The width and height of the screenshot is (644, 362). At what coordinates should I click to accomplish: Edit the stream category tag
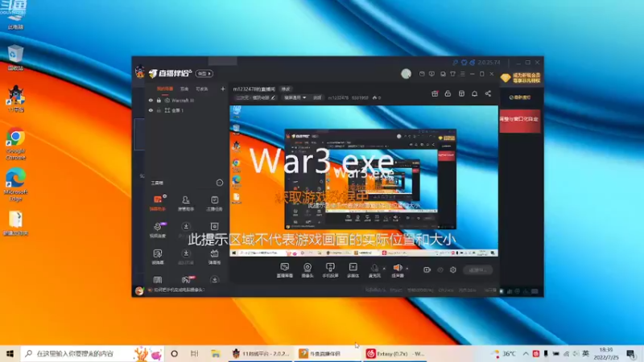pyautogui.click(x=255, y=97)
